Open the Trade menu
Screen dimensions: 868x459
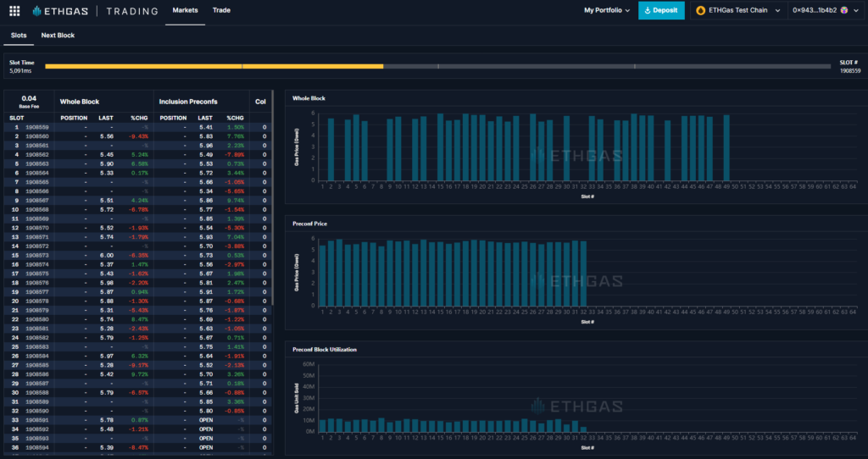tap(221, 11)
